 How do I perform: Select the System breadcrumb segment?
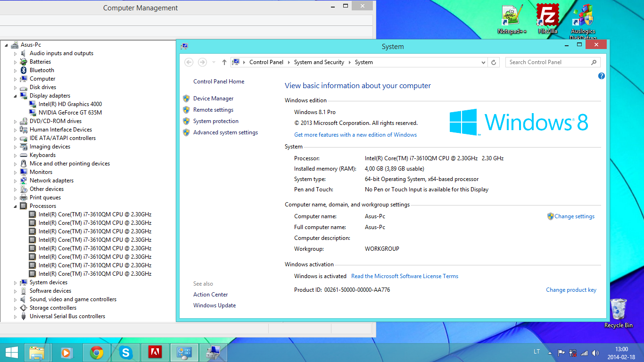[x=364, y=62]
